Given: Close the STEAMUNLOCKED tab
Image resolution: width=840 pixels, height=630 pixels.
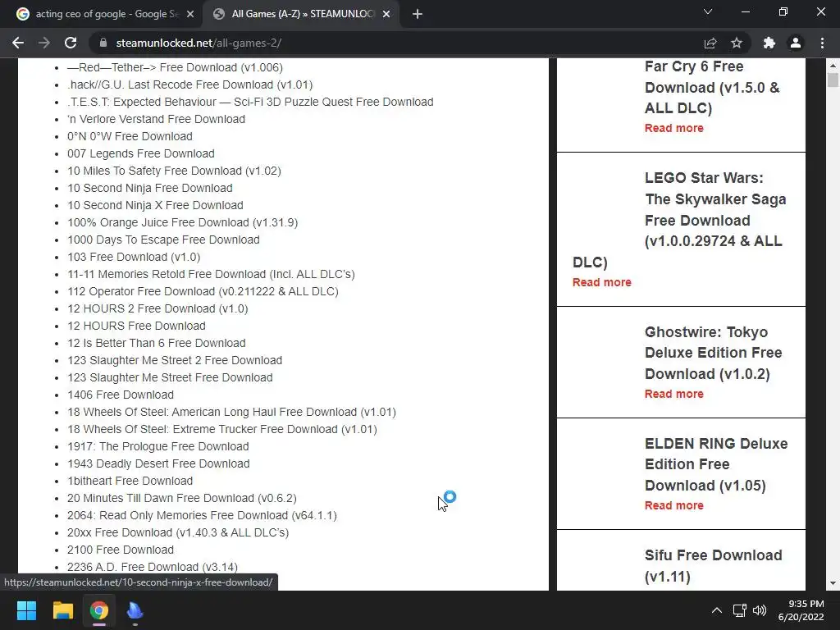Looking at the screenshot, I should tap(386, 14).
